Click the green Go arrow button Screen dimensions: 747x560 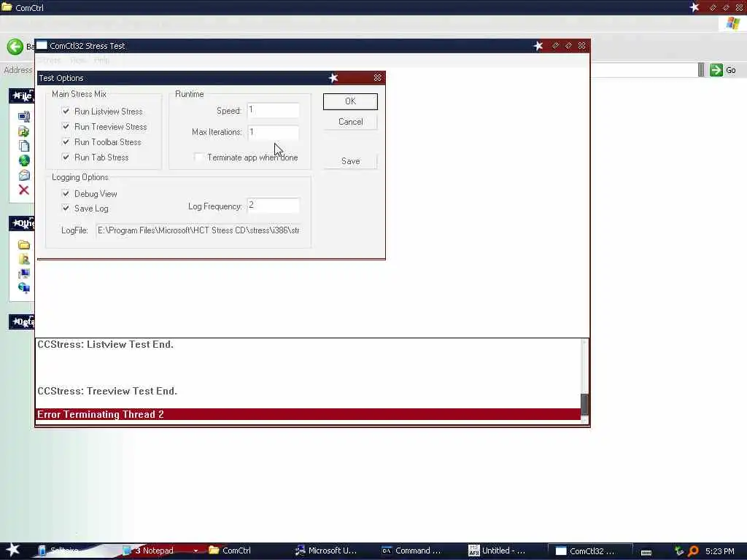click(716, 70)
